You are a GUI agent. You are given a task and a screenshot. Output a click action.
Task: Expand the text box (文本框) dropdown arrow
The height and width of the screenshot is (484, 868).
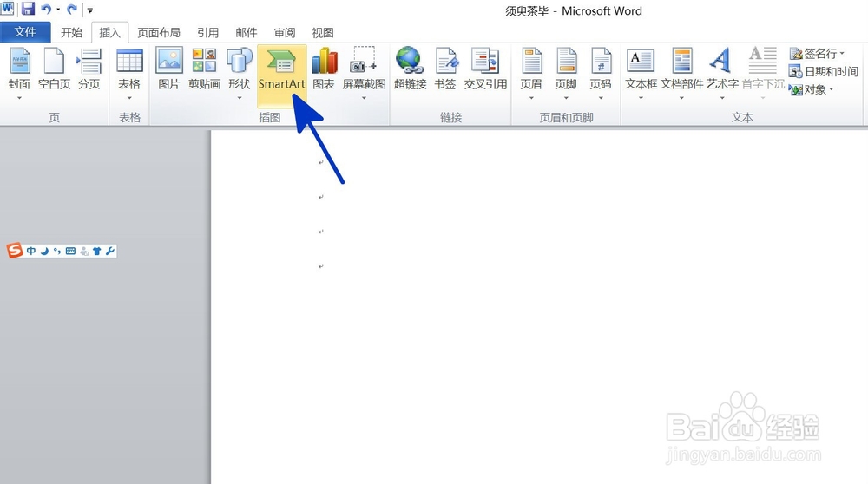click(641, 99)
